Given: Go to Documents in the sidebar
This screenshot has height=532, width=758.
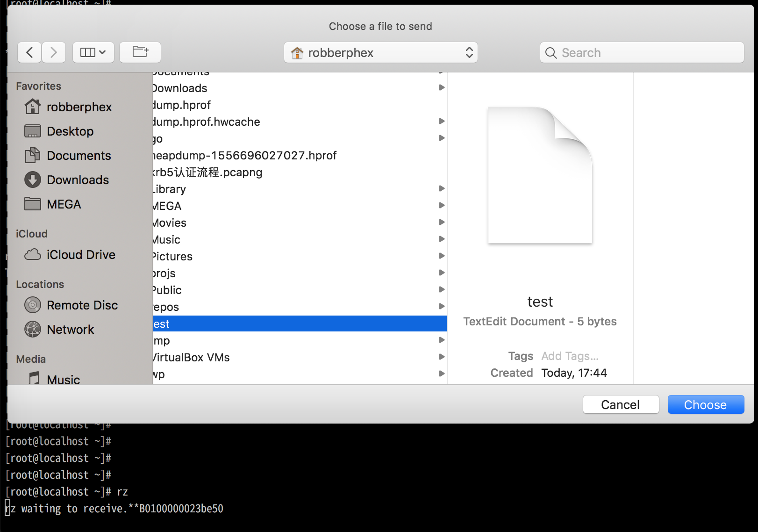Looking at the screenshot, I should tap(79, 156).
